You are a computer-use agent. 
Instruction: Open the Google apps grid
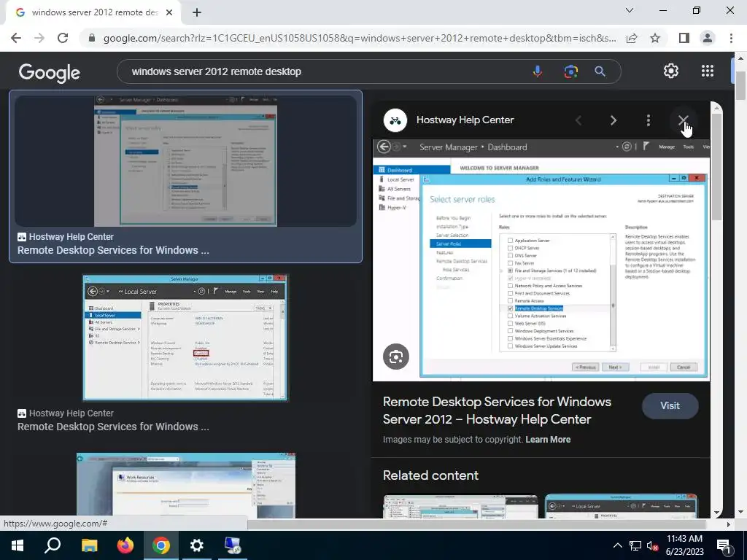click(x=708, y=71)
